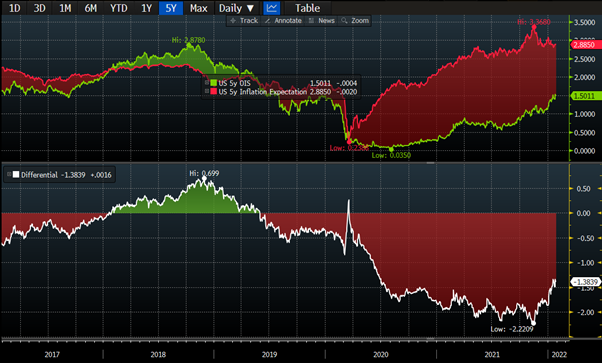
Task: Click the 'Hi: 3.3680' peak marker
Action: 534,22
